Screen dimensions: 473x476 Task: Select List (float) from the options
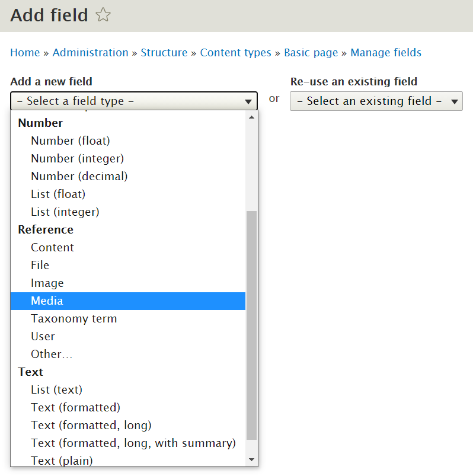pyautogui.click(x=57, y=194)
